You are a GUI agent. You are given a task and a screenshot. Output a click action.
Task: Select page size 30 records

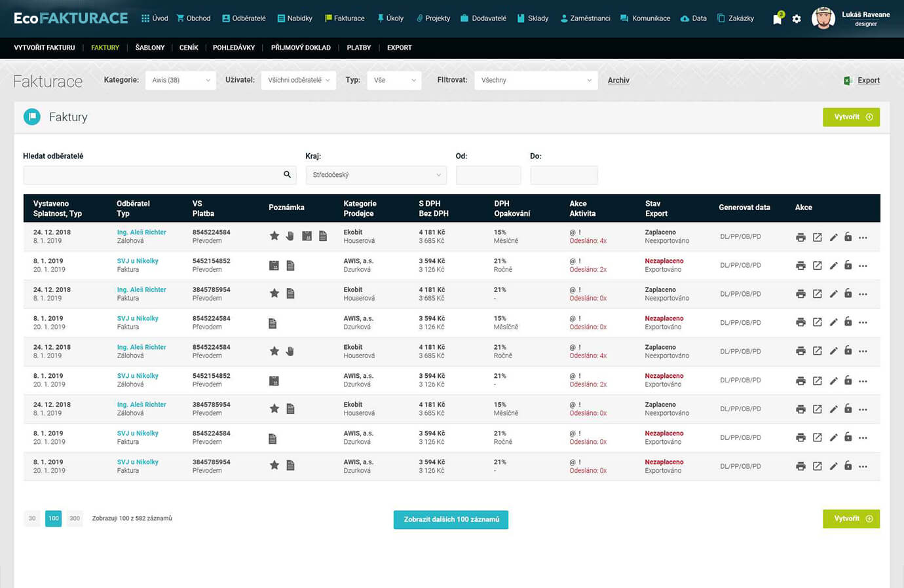[32, 519]
